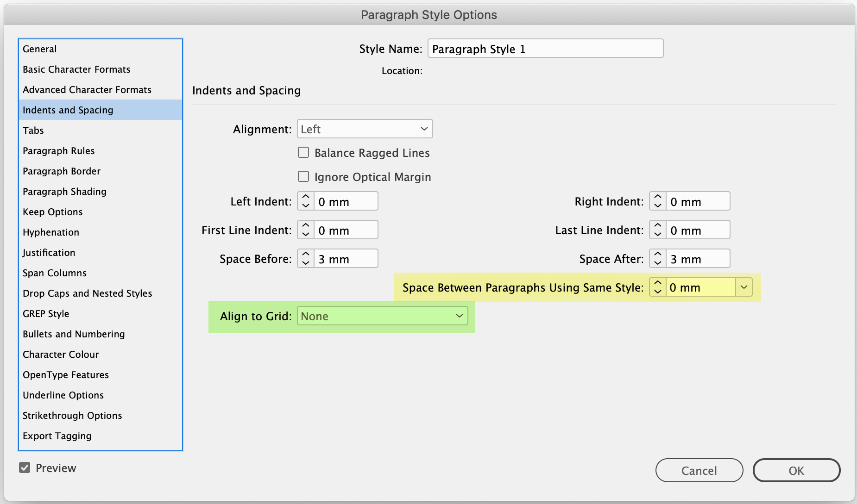Switch to the Tabs settings panel
Image resolution: width=857 pixels, height=504 pixels.
[33, 130]
